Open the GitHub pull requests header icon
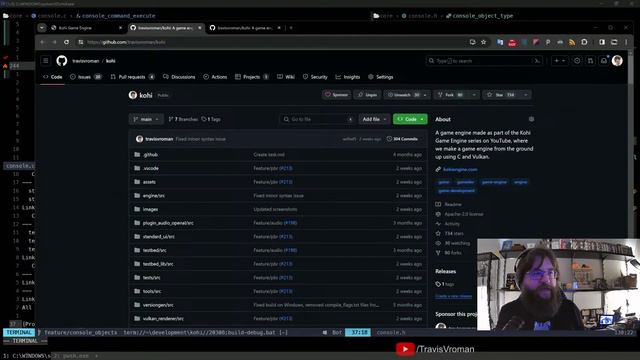Viewport: 640px width, 360px height. tap(590, 61)
